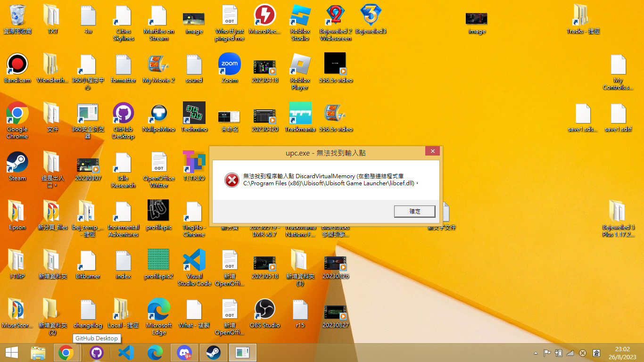Open GitHub Desktop from the taskbar
Screen dimensions: 644x362
click(x=96, y=352)
